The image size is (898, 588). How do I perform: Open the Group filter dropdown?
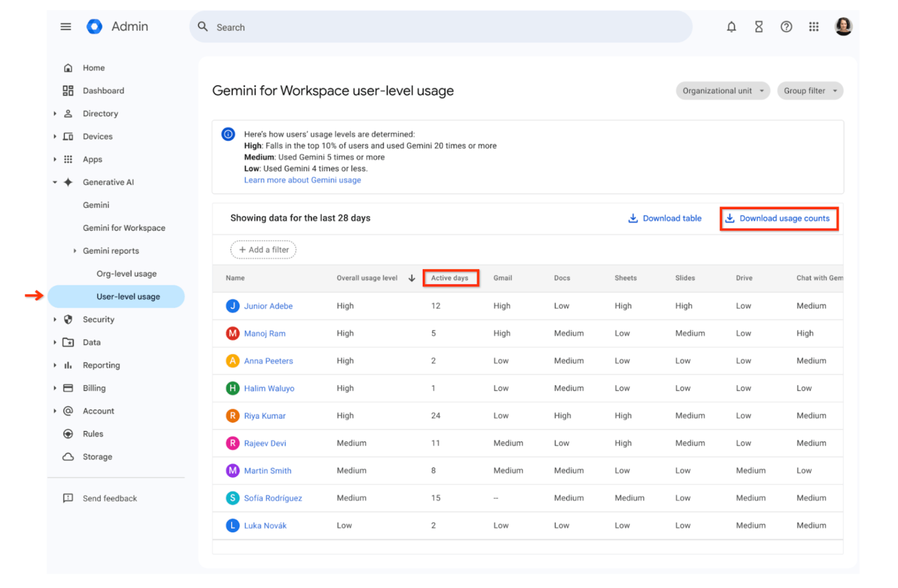click(810, 91)
